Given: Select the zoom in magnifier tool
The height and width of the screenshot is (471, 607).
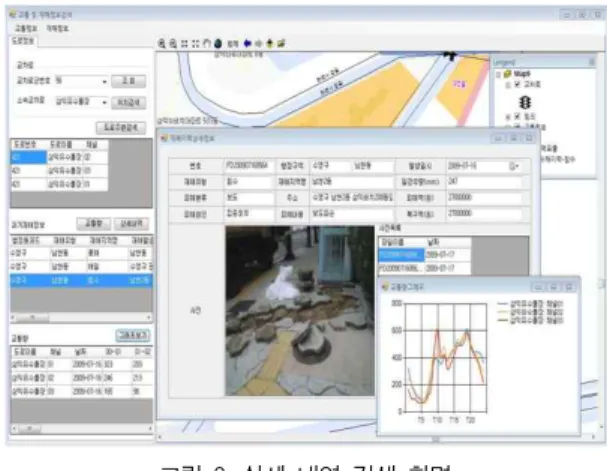Looking at the screenshot, I should [161, 44].
